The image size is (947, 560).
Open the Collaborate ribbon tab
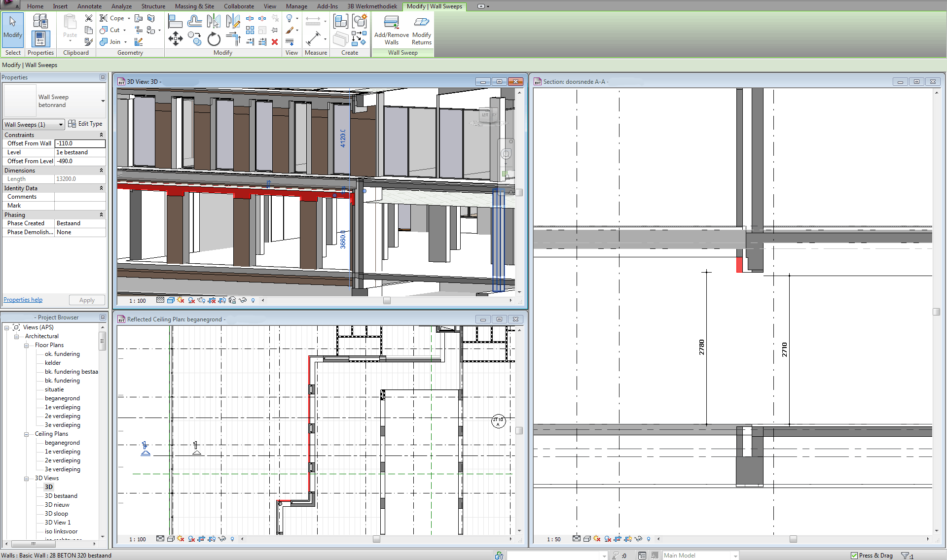click(x=239, y=6)
